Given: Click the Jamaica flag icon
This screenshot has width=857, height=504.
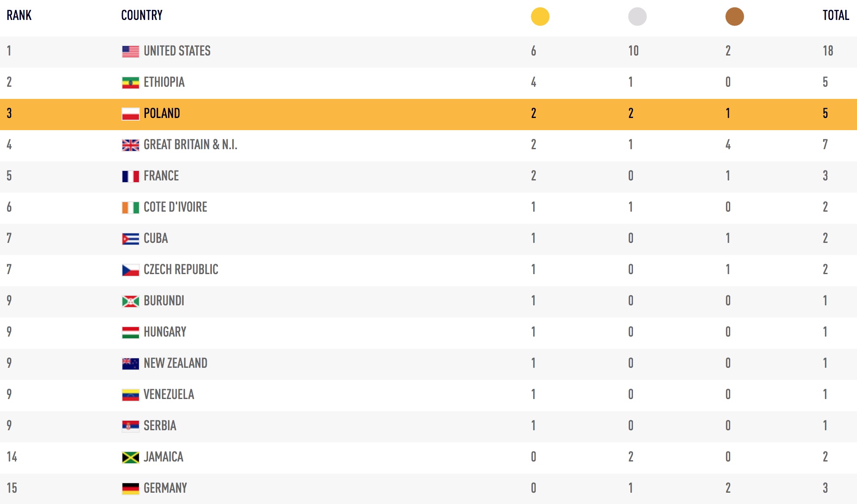Looking at the screenshot, I should (130, 457).
